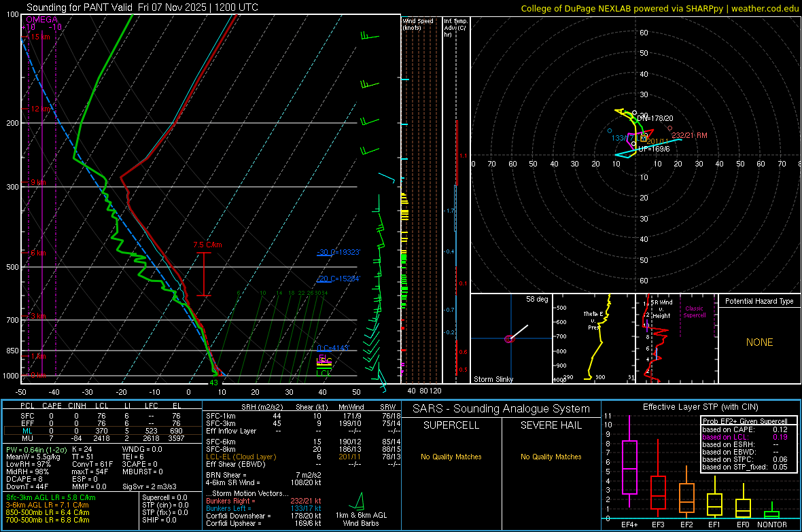The height and width of the screenshot is (532, 802).
Task: Click the 'Effective Layer STP (with CIN)' title
Action: [700, 407]
